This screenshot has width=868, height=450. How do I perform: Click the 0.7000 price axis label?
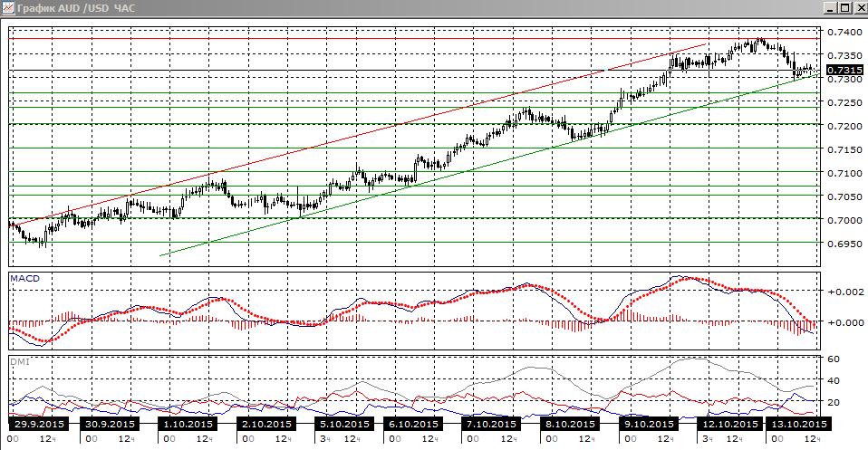coord(844,220)
